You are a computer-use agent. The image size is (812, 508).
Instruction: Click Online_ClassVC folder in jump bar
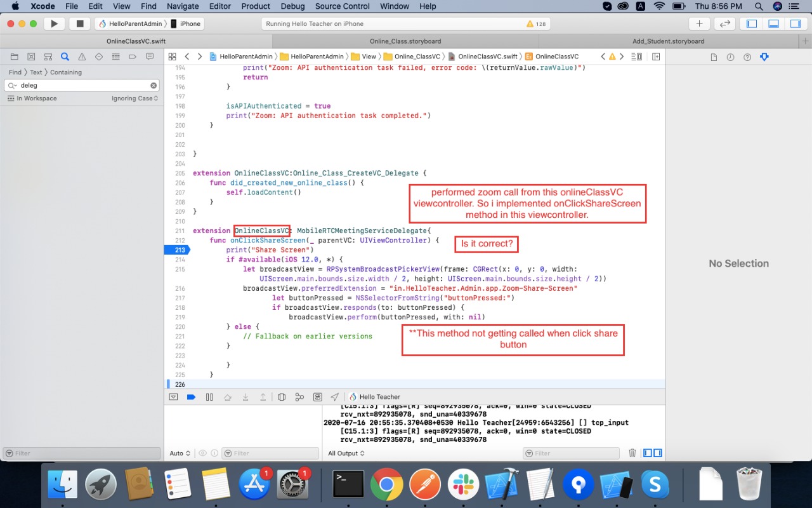412,57
